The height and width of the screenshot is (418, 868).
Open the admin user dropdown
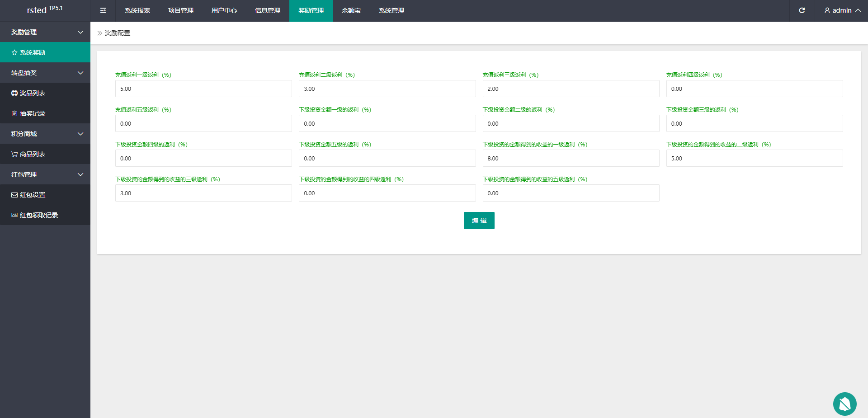click(x=842, y=10)
